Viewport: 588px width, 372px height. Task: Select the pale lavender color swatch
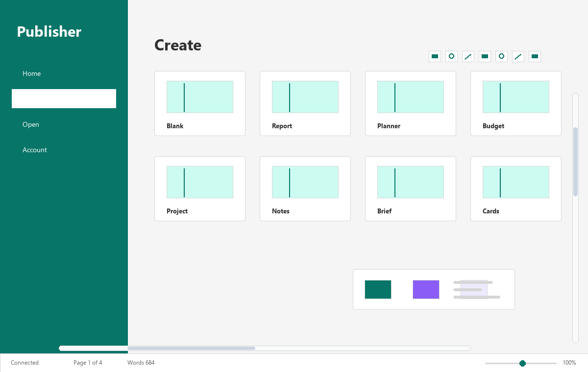click(x=474, y=289)
